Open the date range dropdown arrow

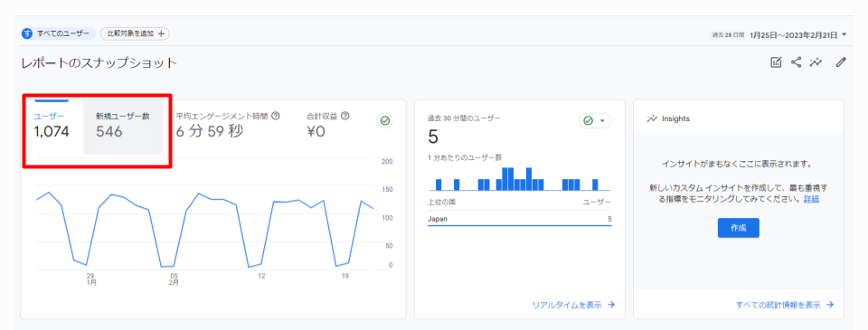click(x=844, y=34)
